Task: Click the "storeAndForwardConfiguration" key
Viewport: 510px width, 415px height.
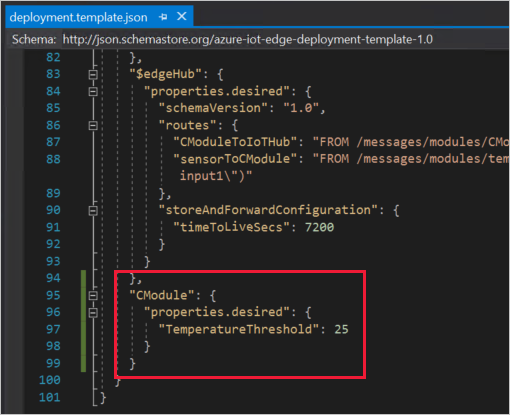Action: pos(268,210)
